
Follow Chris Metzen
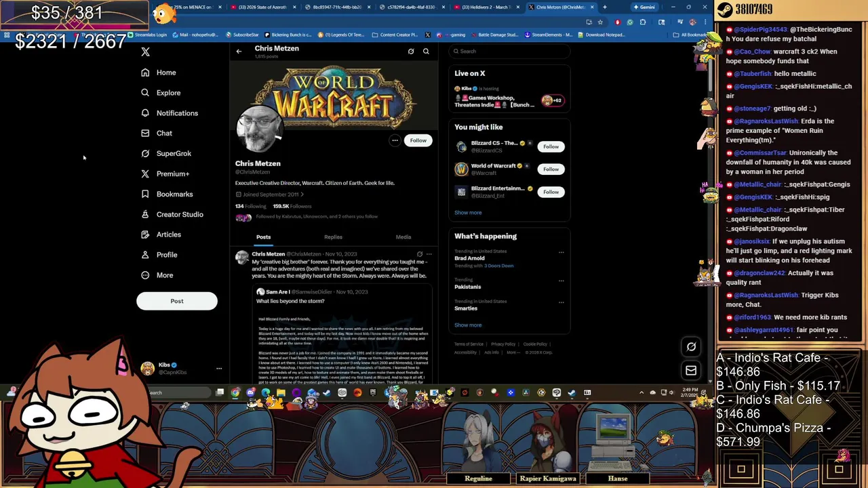[x=418, y=140]
